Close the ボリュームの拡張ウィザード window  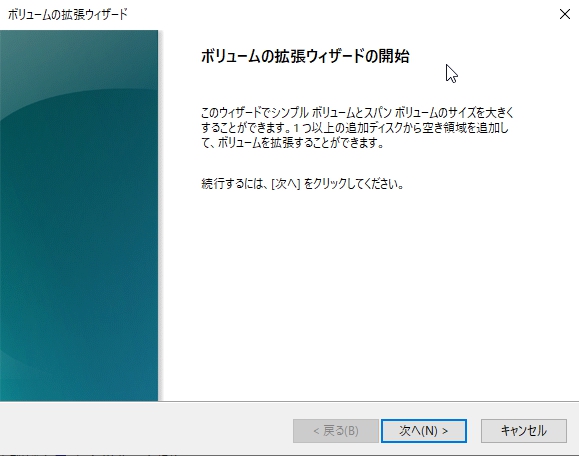tap(565, 14)
